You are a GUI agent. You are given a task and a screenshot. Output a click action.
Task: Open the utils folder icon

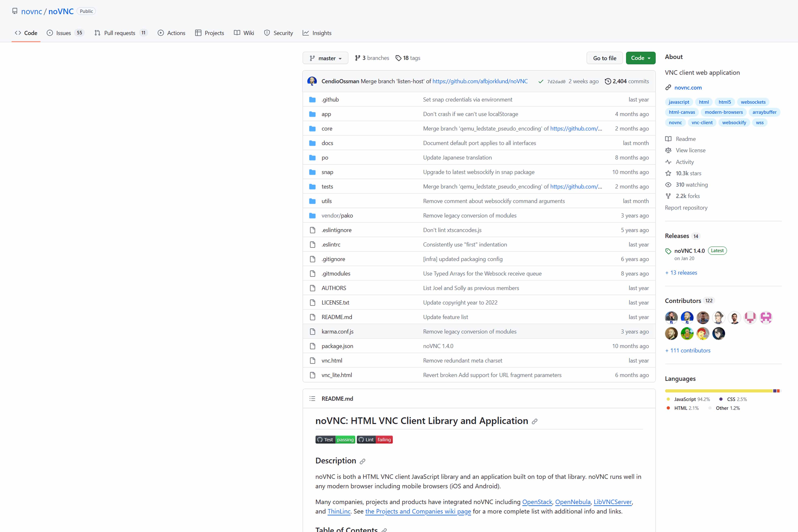(312, 201)
